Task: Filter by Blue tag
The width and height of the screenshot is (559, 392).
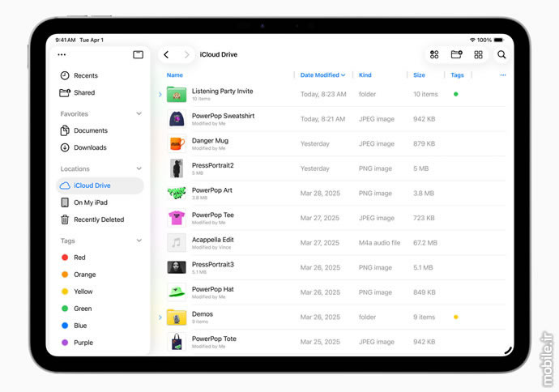Action: tap(75, 326)
